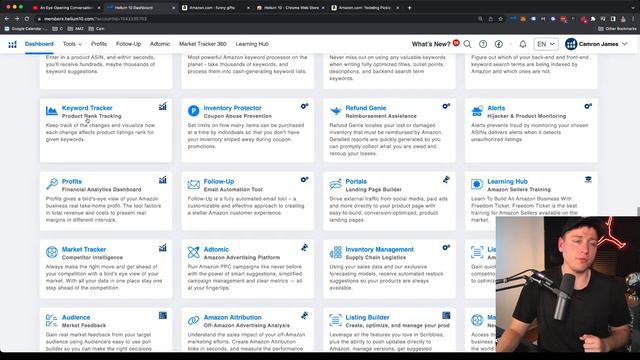Click the Inventory Management grid icon
Screen dimensions: 640x360
click(x=336, y=252)
